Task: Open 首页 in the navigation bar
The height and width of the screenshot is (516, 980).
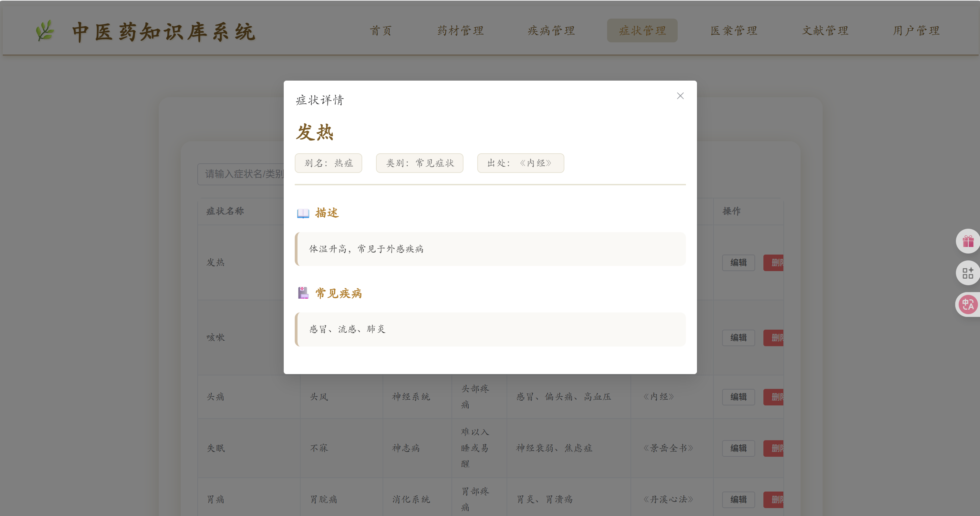Action: [x=381, y=30]
